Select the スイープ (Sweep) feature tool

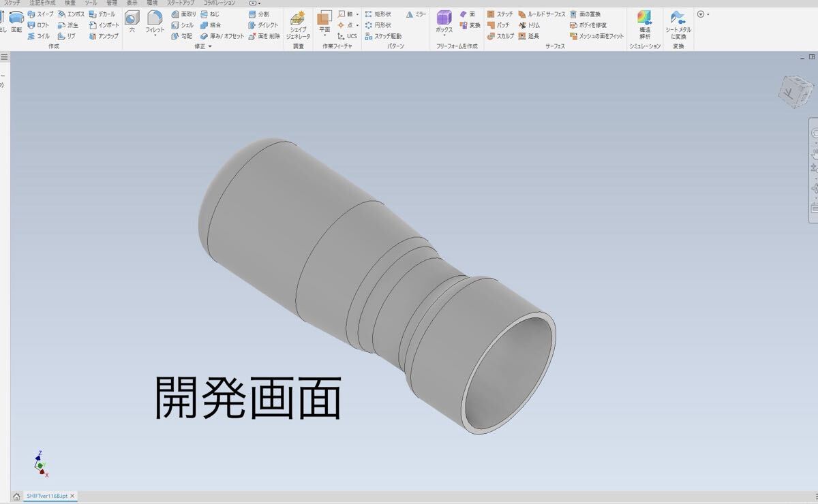pos(42,13)
